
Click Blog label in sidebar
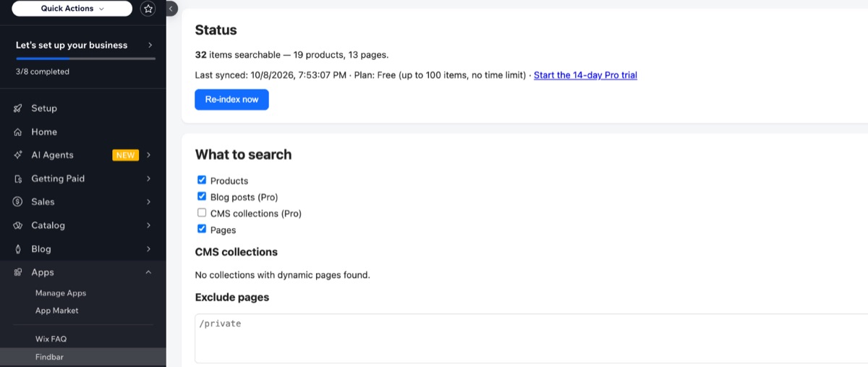click(41, 249)
